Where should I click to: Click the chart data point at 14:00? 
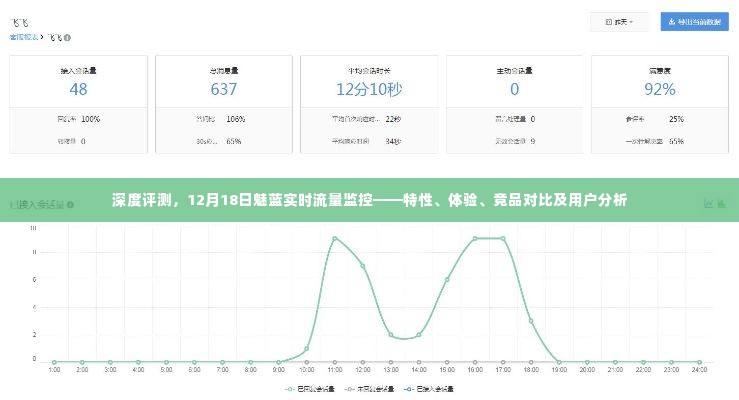click(x=419, y=335)
